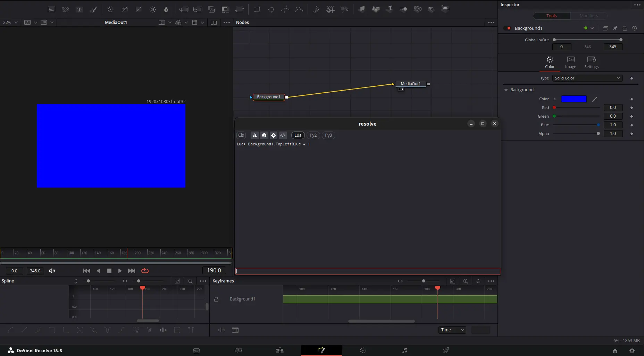Go to the Media page in the bottom bar

click(196, 350)
